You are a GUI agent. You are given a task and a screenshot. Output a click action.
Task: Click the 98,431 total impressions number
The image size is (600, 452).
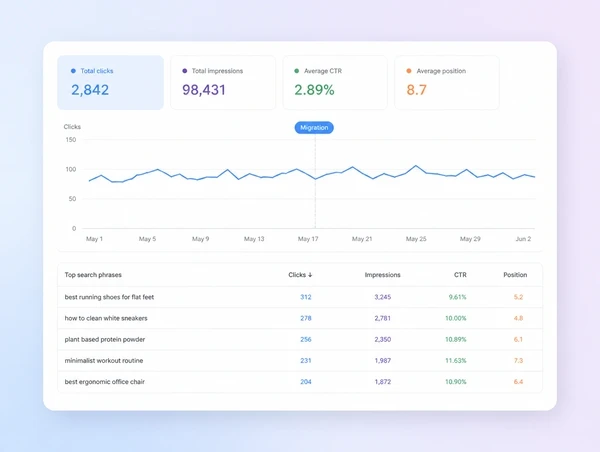pyautogui.click(x=204, y=90)
